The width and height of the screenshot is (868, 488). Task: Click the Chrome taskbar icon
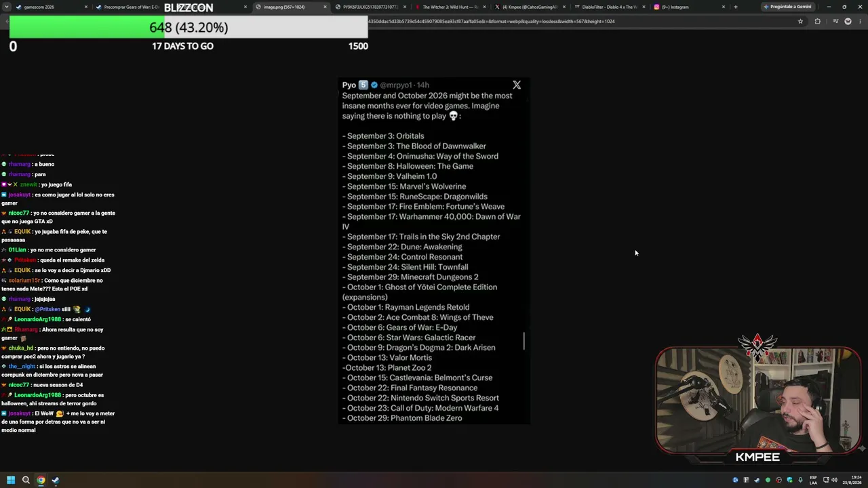point(41,480)
